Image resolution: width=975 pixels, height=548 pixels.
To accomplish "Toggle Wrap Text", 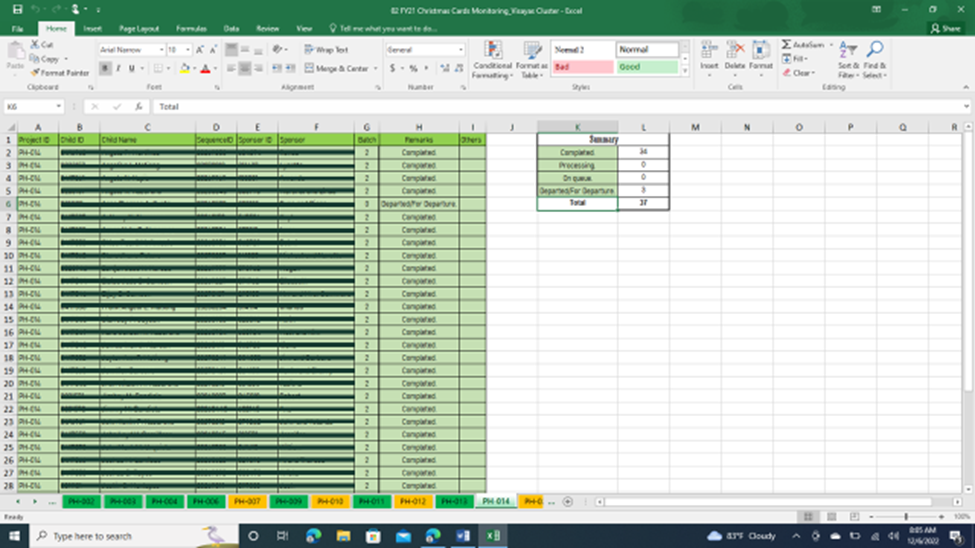I will coord(326,50).
